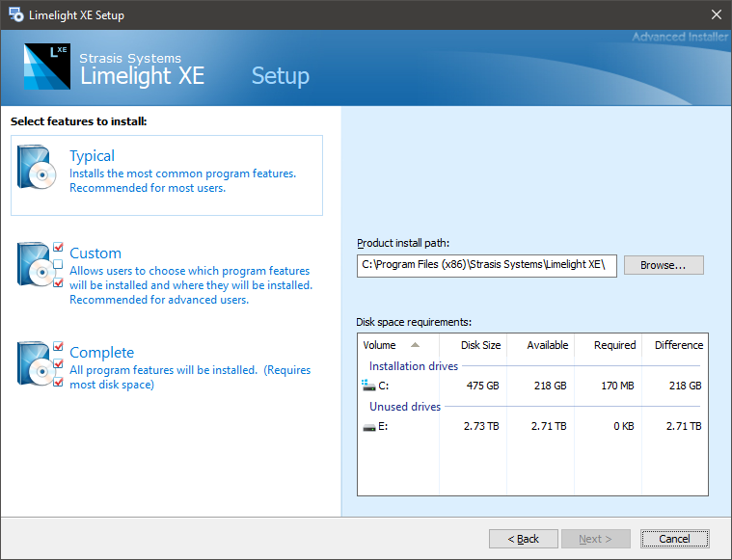Sort by the Volume column header
The width and height of the screenshot is (732, 560).
pos(398,345)
